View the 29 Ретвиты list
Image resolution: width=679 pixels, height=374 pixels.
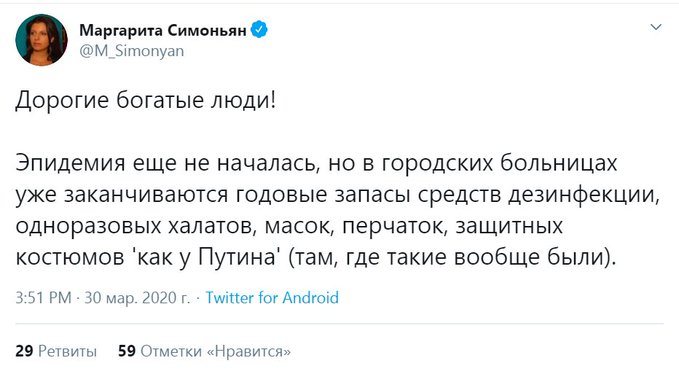[56, 351]
